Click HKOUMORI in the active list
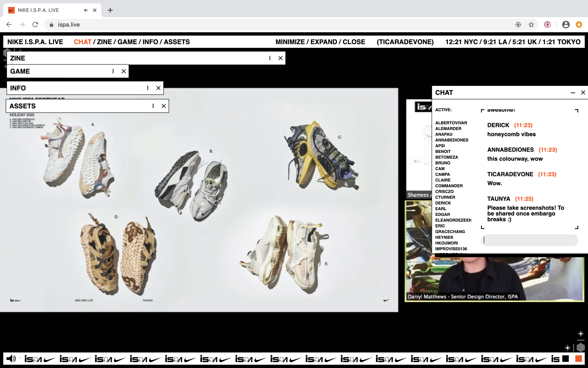The image size is (588, 368). [x=447, y=243]
